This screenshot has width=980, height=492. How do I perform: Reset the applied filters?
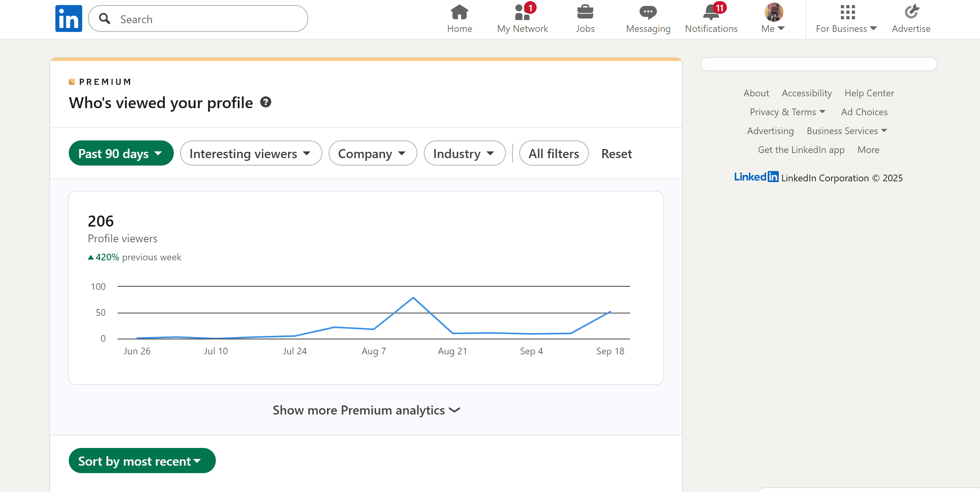(616, 153)
